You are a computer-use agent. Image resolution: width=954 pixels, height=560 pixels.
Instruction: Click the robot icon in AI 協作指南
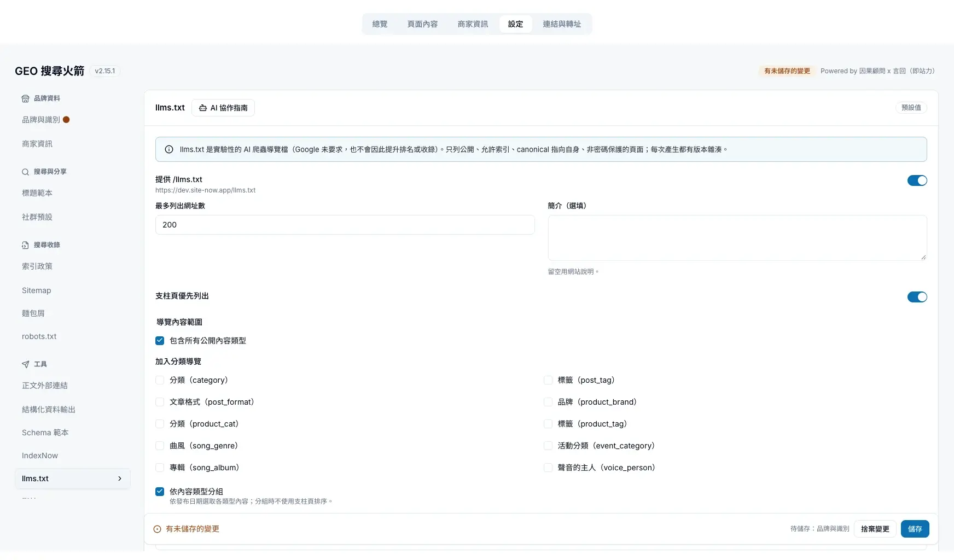click(x=203, y=108)
